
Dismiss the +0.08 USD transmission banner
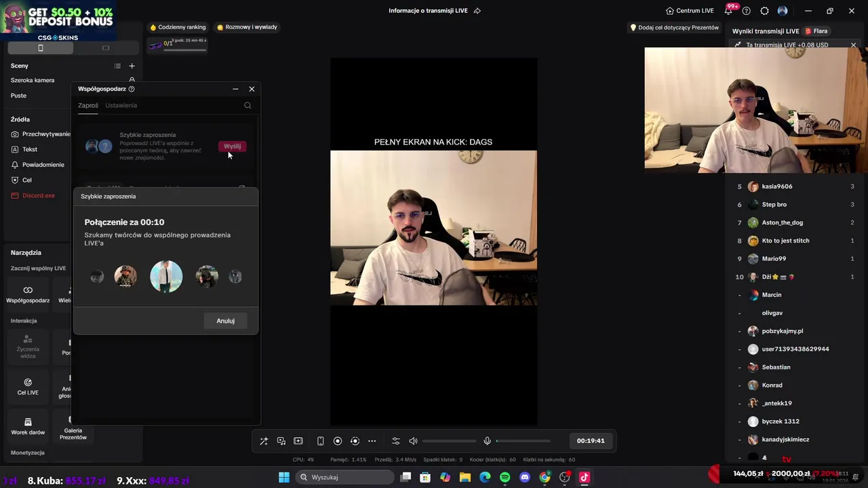click(x=853, y=45)
